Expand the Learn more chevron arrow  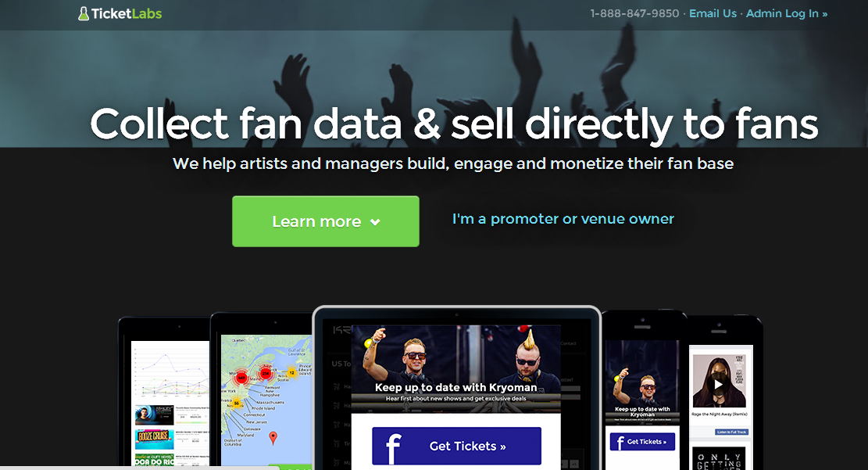click(375, 222)
